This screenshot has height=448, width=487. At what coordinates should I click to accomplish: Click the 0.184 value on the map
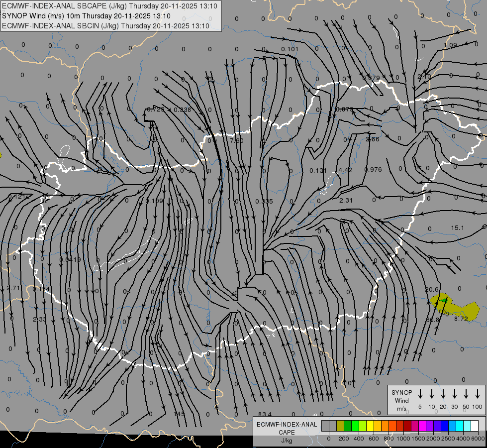41,289
